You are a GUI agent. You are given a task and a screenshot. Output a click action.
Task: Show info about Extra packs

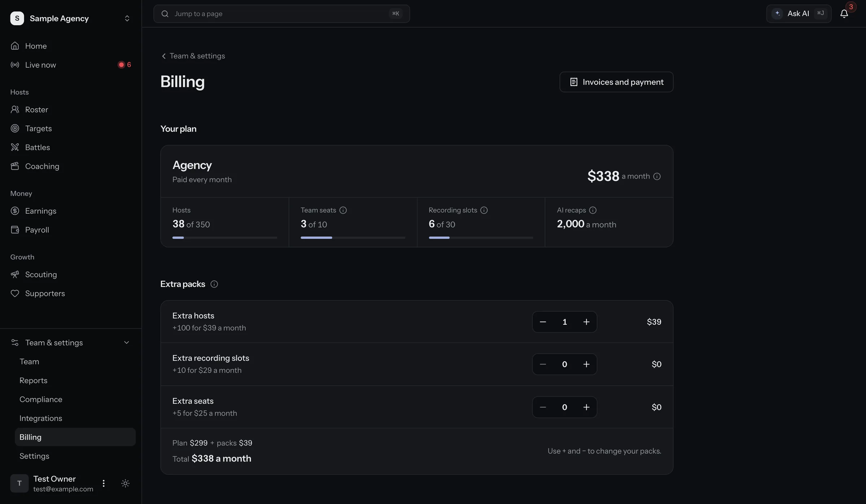pyautogui.click(x=214, y=284)
